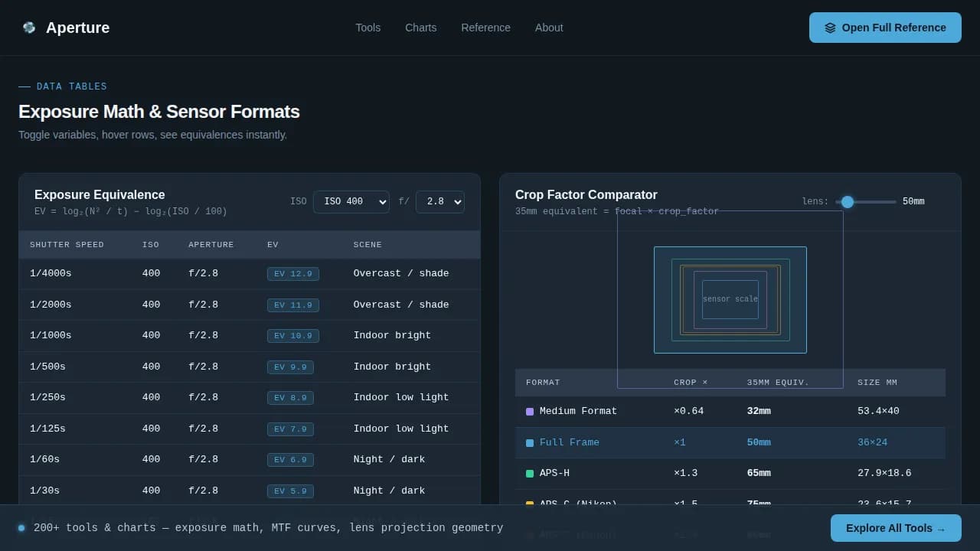Open the f/ 2.8 aperture dropdown
The image size is (980, 551).
click(440, 201)
